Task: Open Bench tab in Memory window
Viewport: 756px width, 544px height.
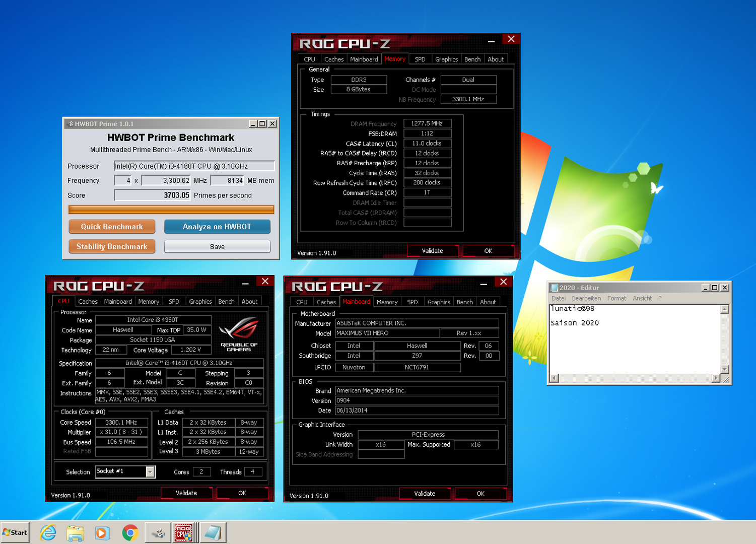Action: coord(472,59)
